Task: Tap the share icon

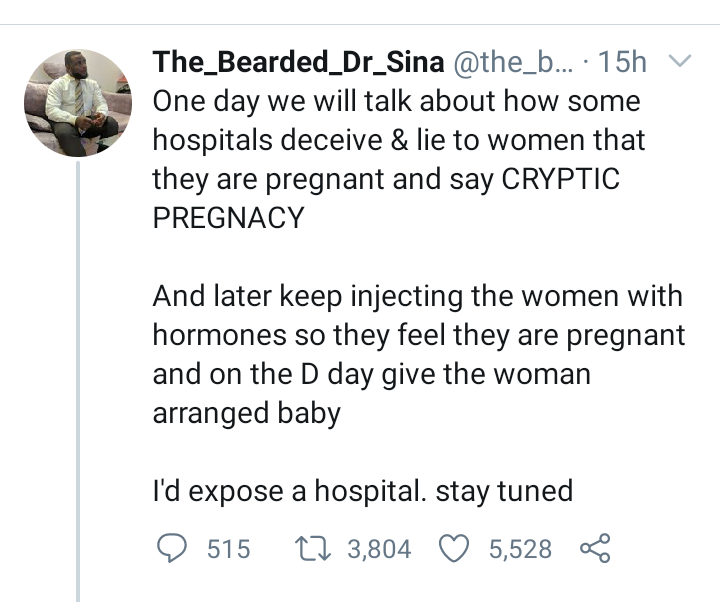Action: [594, 548]
